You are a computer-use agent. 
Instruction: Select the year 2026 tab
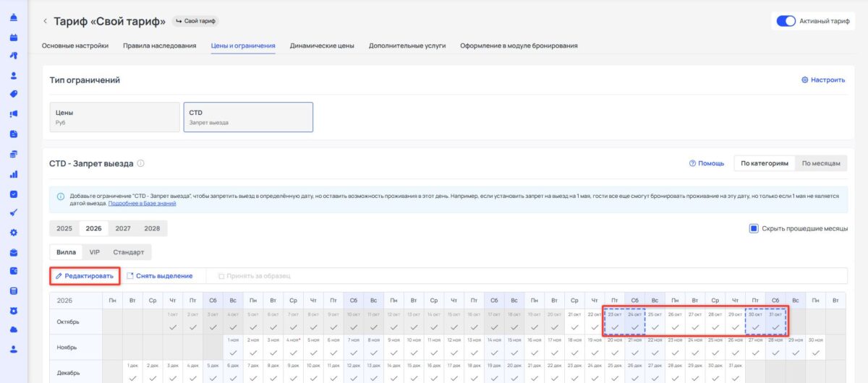click(93, 228)
